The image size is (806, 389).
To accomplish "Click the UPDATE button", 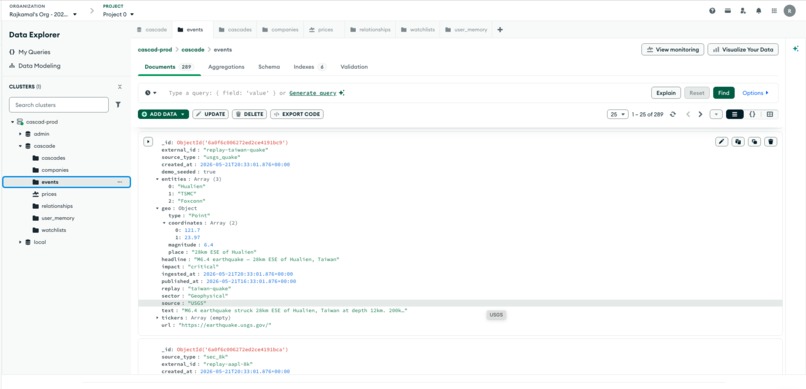I will point(210,114).
